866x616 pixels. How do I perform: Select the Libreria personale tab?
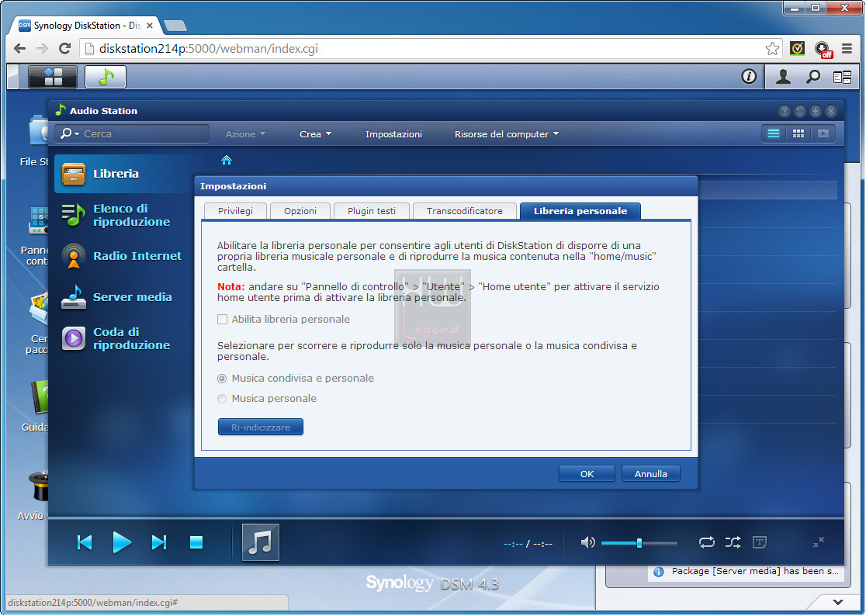(x=580, y=211)
